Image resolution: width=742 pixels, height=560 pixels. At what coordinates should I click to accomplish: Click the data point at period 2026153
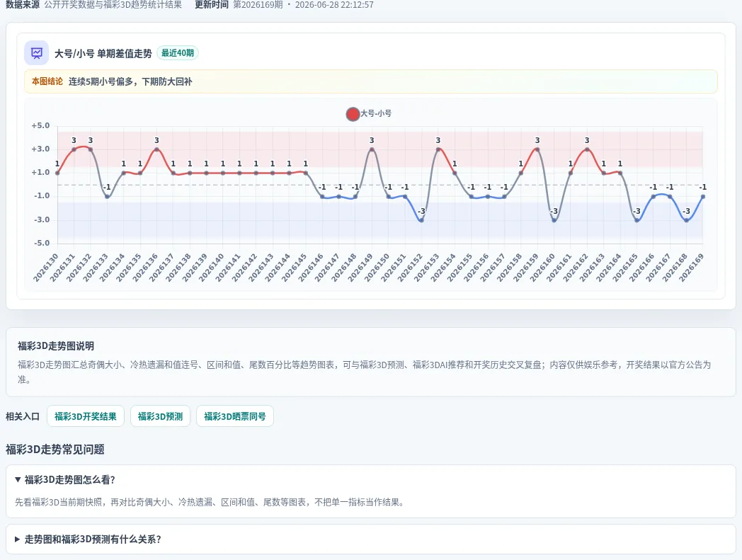click(438, 149)
